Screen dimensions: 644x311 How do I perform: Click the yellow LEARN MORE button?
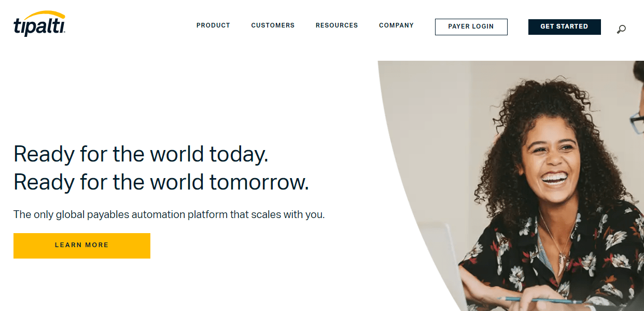pyautogui.click(x=82, y=246)
